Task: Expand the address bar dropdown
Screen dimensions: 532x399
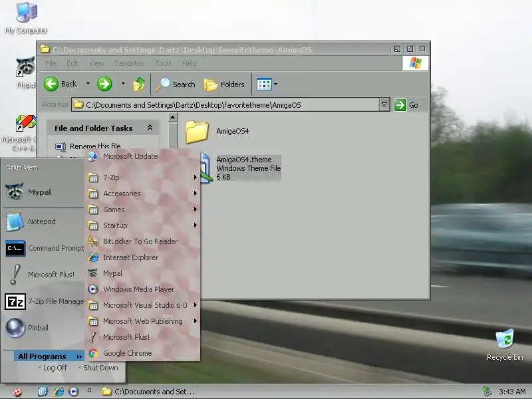Action: coord(384,105)
